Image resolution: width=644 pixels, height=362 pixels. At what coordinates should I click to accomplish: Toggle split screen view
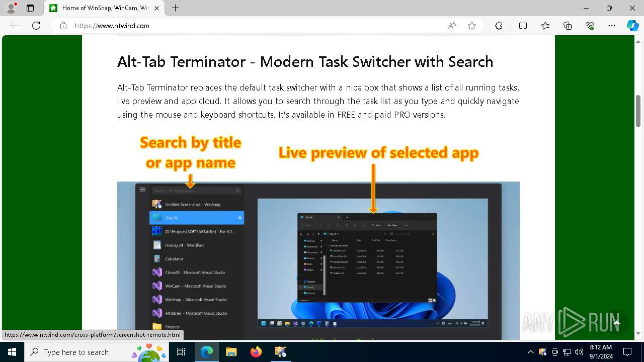(x=523, y=26)
